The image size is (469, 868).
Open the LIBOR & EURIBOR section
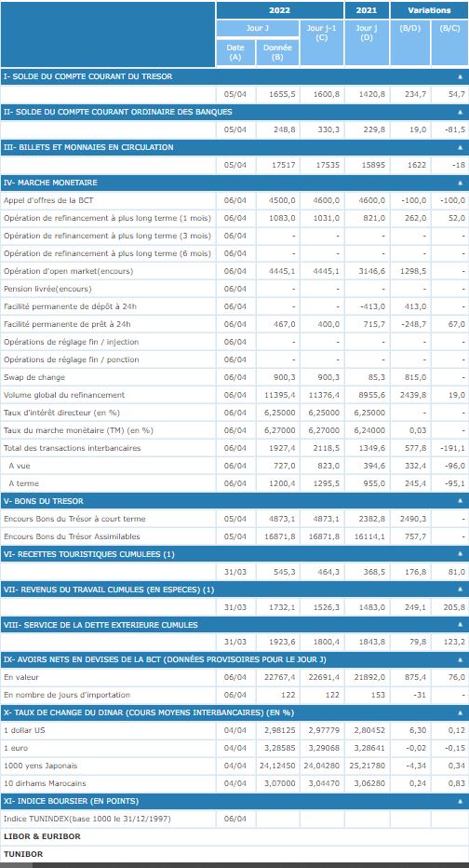tap(42, 836)
